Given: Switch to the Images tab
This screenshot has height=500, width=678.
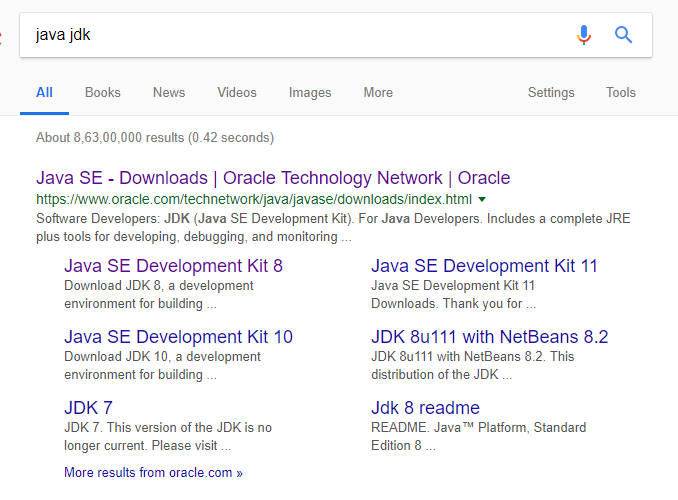Looking at the screenshot, I should [x=310, y=93].
